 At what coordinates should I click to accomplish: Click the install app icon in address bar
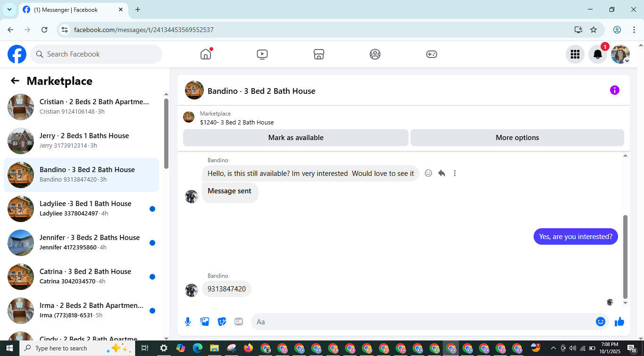point(578,30)
